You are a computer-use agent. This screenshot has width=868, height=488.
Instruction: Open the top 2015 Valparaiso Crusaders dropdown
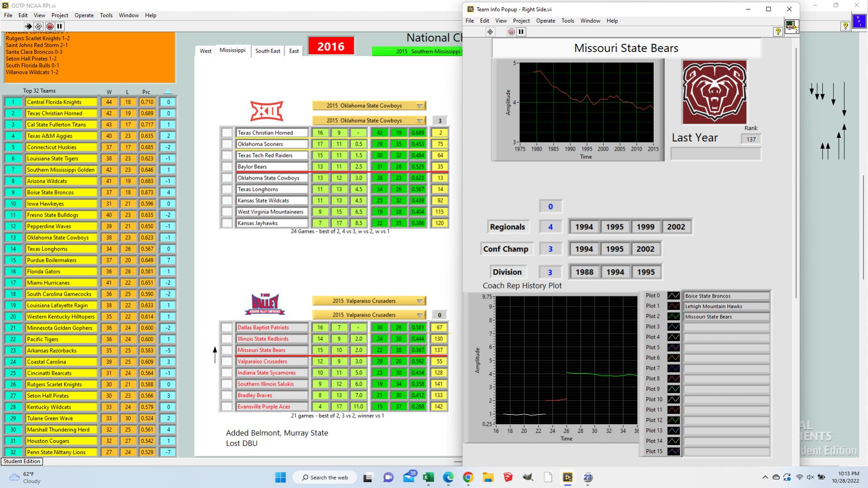pyautogui.click(x=419, y=301)
